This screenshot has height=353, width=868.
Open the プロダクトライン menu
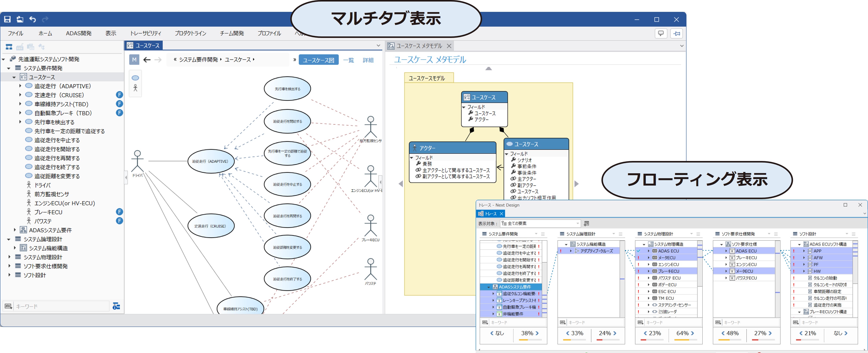click(190, 33)
